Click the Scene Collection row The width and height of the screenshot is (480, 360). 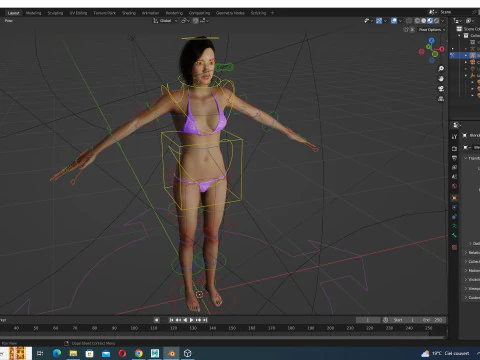[x=468, y=29]
